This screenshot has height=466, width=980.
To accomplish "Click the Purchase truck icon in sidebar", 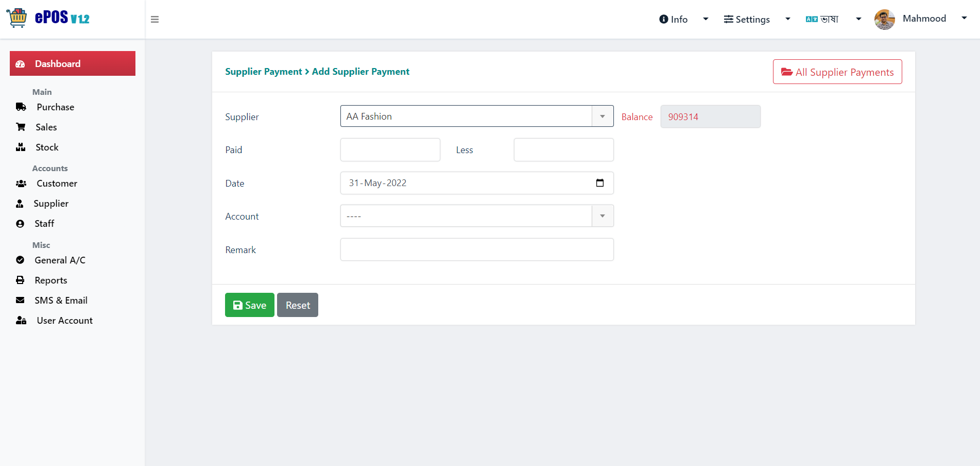I will click(21, 107).
